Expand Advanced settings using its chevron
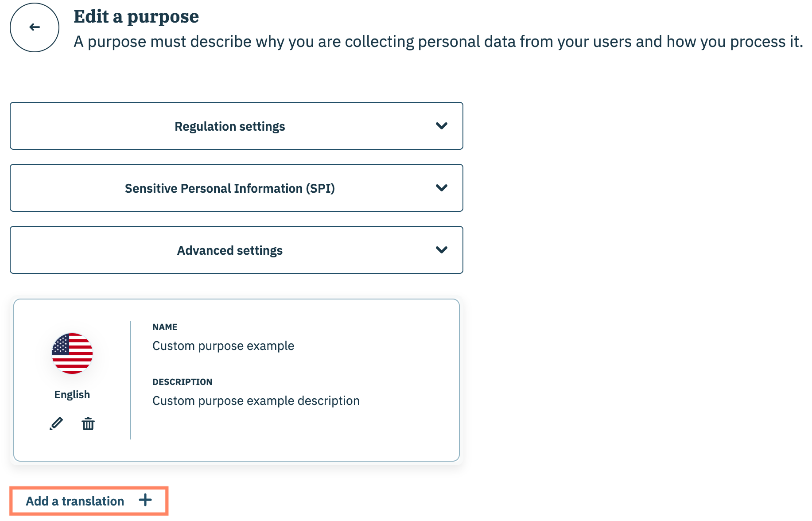 tap(441, 250)
